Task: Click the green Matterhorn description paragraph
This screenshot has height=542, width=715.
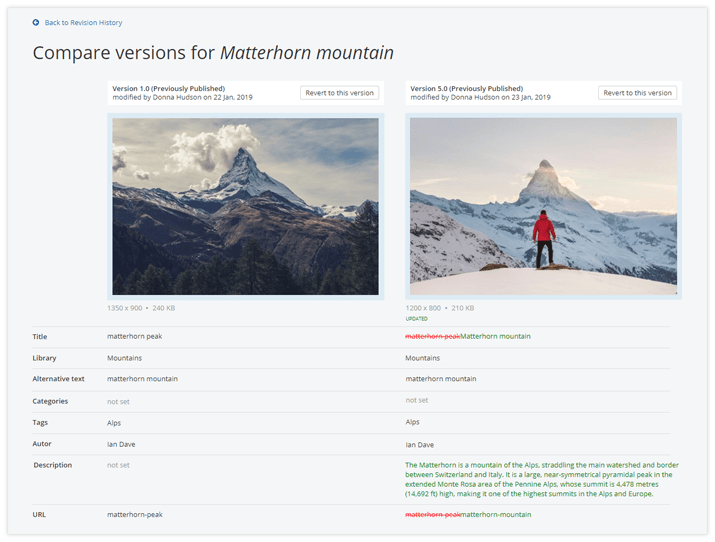Action: pos(541,479)
